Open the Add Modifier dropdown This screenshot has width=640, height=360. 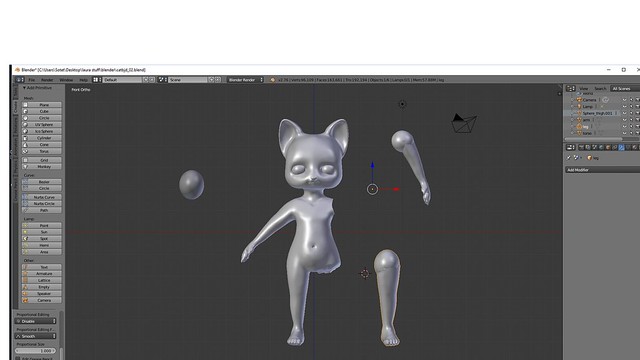point(602,170)
